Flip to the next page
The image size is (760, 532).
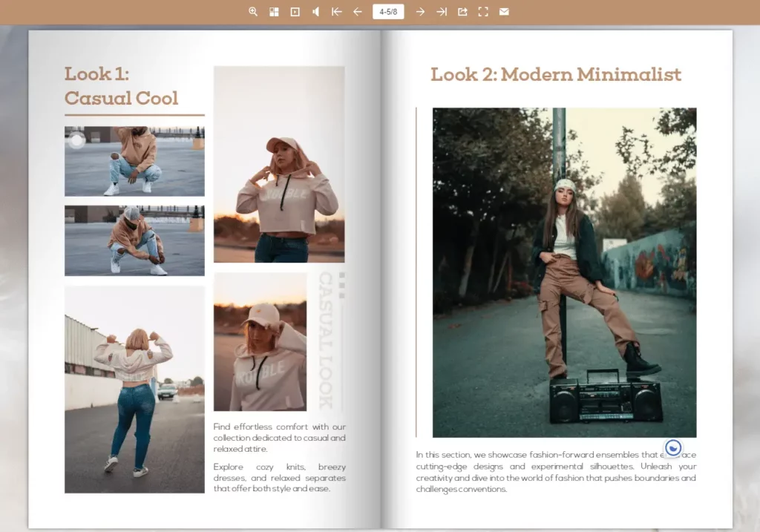420,12
